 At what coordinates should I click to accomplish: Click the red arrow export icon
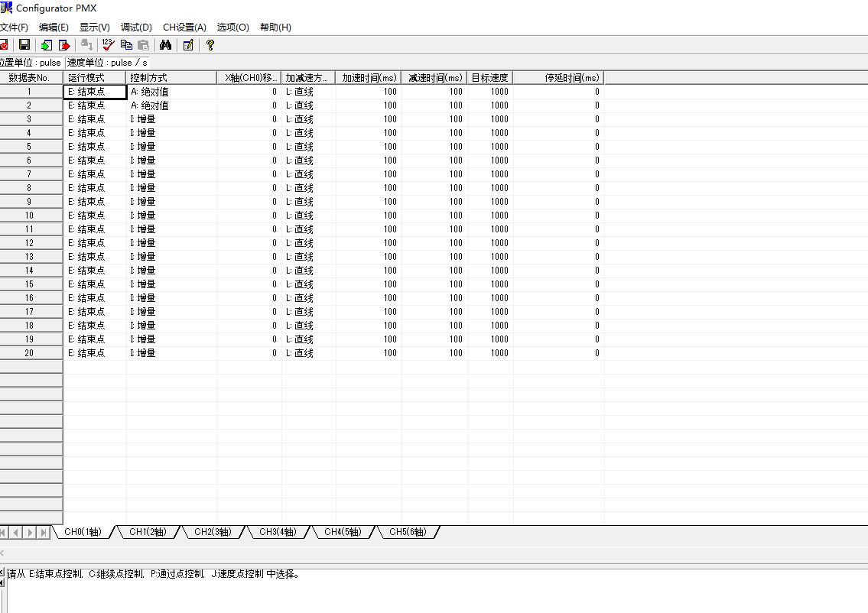click(x=64, y=45)
